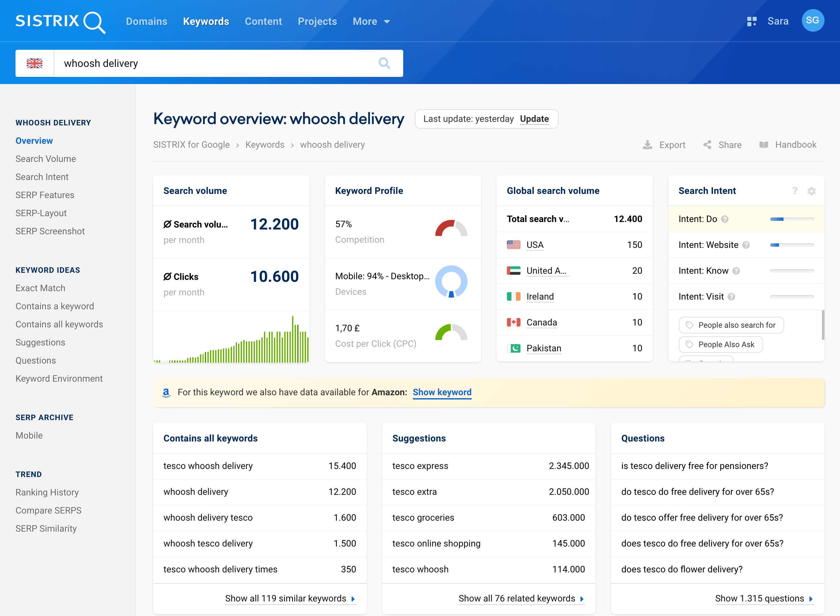Click the Ireland flag icon
Screen dimensions: 840x616
[x=514, y=297]
